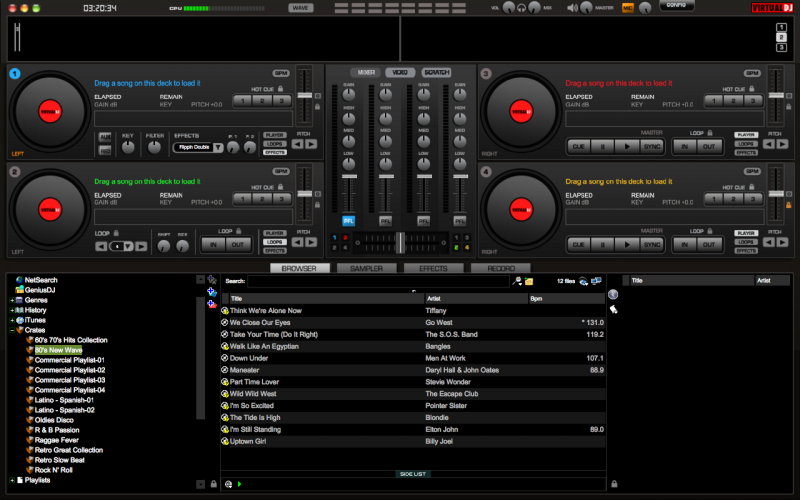Select the MIXER panel tab
The image size is (800, 500).
pyautogui.click(x=366, y=72)
